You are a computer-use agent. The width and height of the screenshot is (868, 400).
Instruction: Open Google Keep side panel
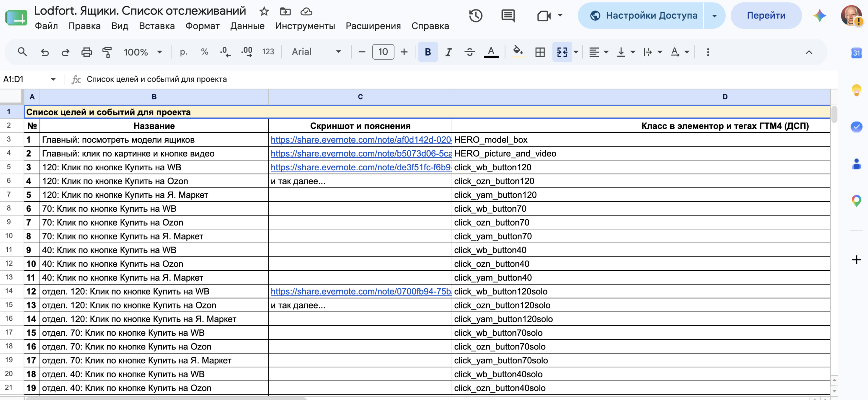pyautogui.click(x=856, y=90)
